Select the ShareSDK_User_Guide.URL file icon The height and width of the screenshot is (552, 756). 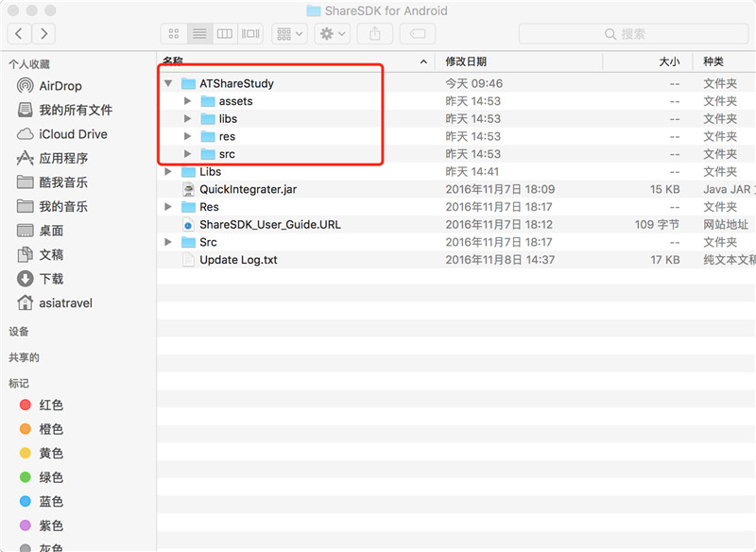(x=188, y=225)
